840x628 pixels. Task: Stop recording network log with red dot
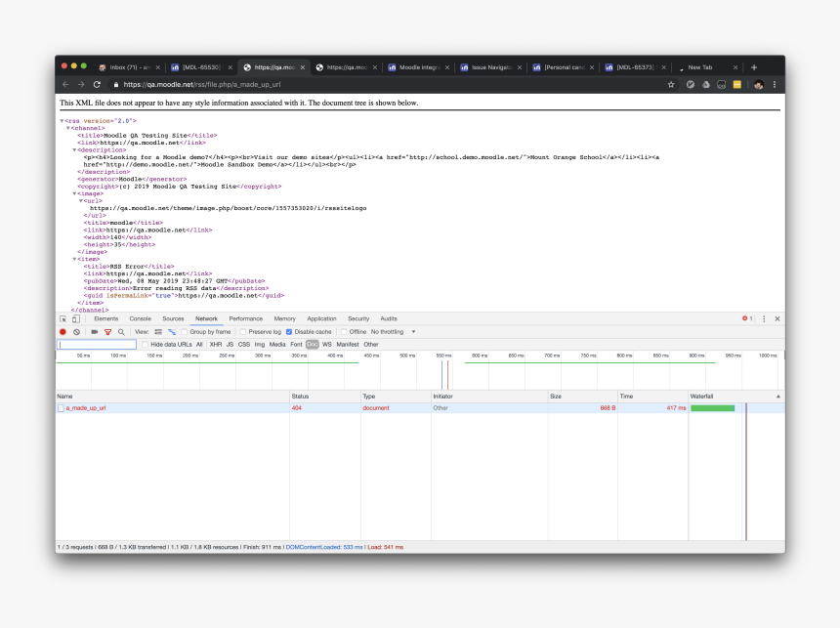point(63,332)
